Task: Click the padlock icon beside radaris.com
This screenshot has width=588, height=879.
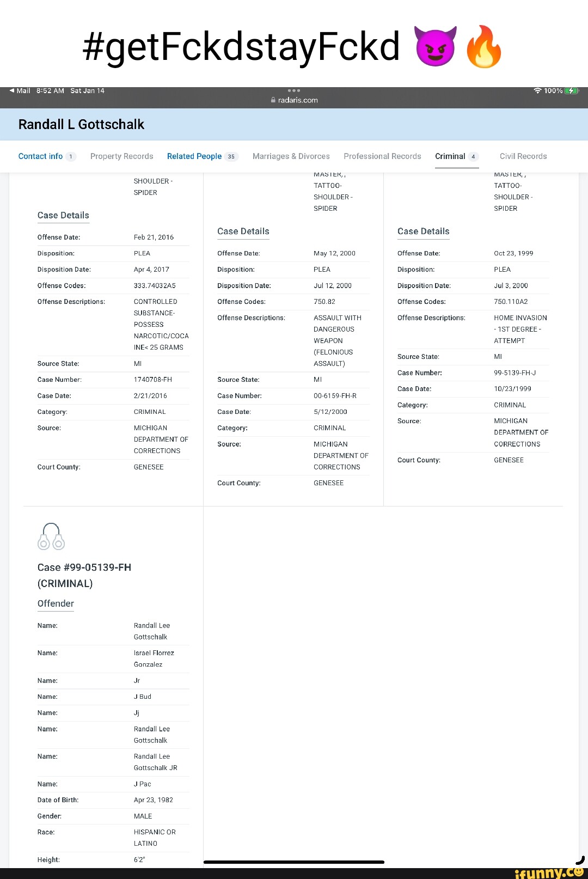Action: pyautogui.click(x=273, y=100)
